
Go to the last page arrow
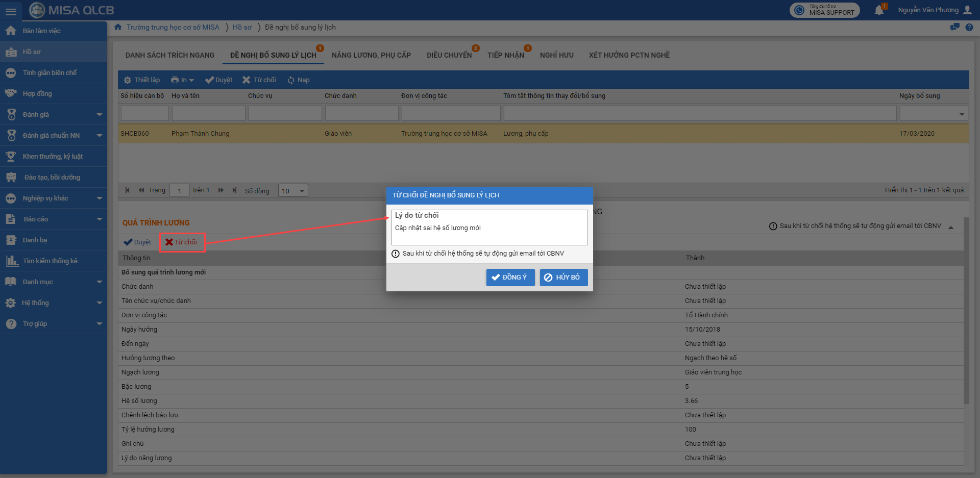click(234, 190)
